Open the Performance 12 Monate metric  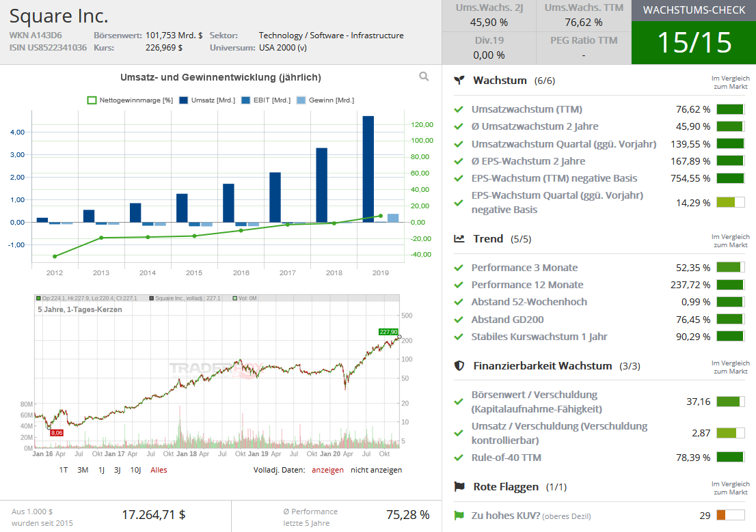528,285
